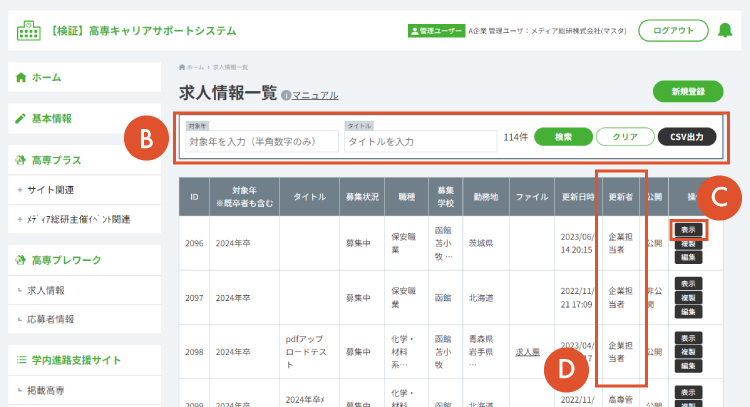Click ID cell 2096
This screenshot has width=750, height=407.
194,243
